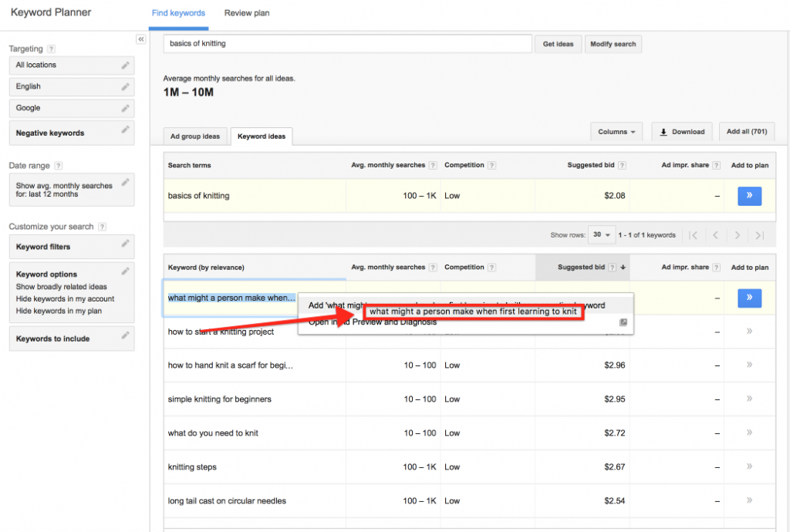The image size is (790, 532).
Task: Add 'knitting steps' to plan
Action: click(749, 466)
